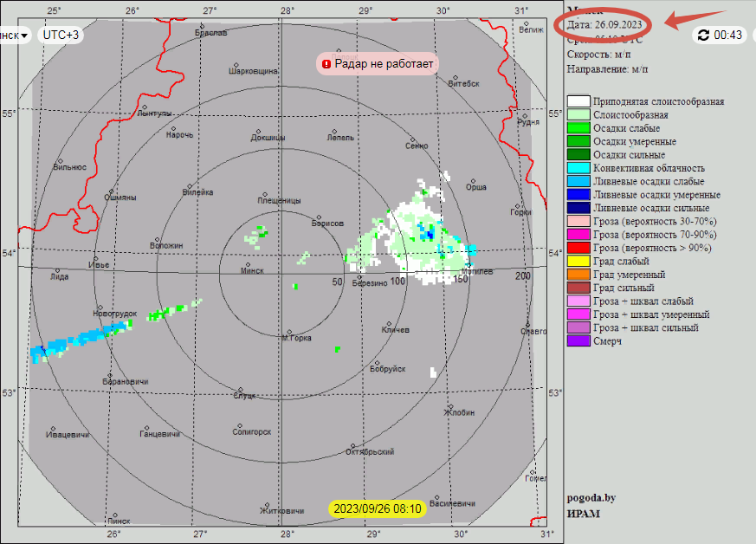Click the yellow 2023/09/26 08:10 timestamp label

pos(378,508)
